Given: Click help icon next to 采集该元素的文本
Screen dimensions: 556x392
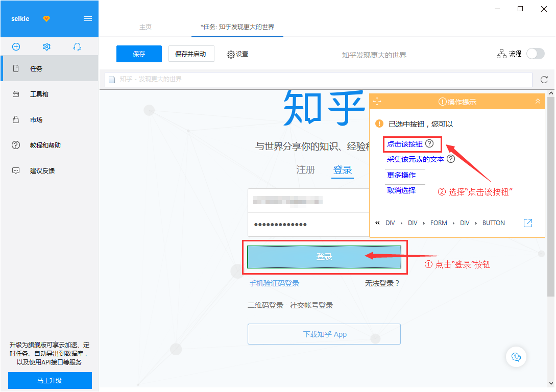Looking at the screenshot, I should tap(451, 159).
